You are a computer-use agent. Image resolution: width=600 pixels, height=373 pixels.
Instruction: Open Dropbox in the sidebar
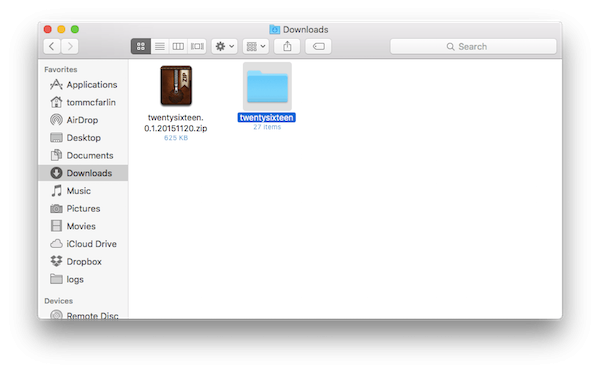(83, 262)
